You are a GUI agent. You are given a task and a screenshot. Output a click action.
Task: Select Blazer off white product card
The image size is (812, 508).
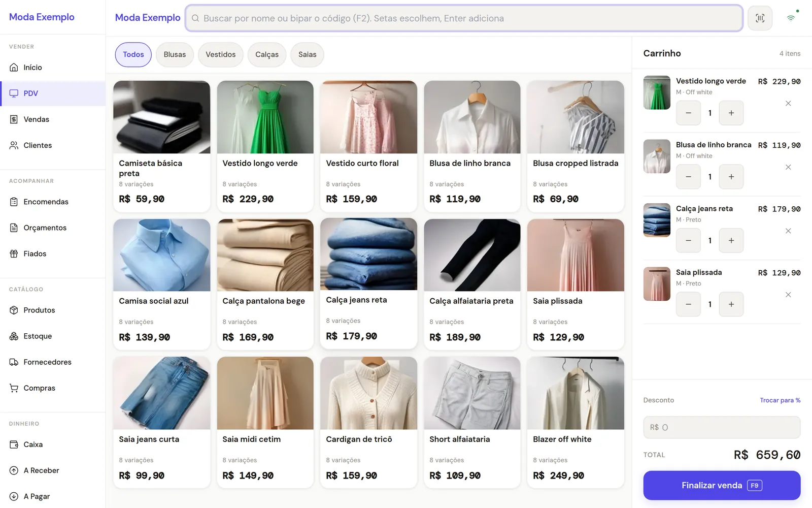(576, 423)
